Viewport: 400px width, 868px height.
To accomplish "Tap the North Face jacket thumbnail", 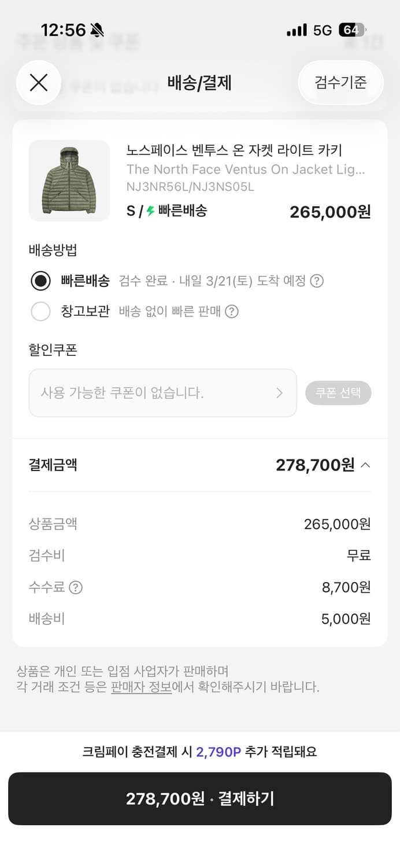I will [x=69, y=180].
